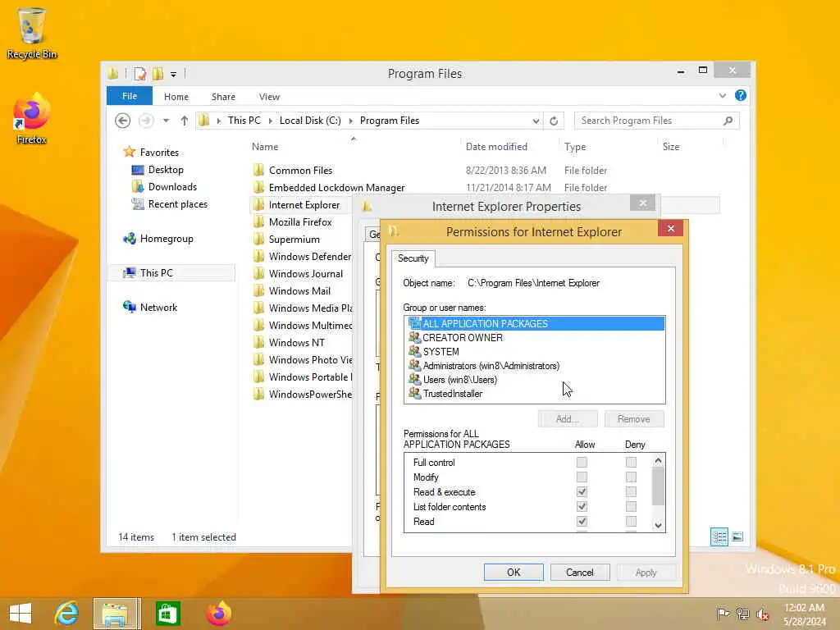Open the address bar history dropdown
The width and height of the screenshot is (840, 630).
click(x=536, y=121)
